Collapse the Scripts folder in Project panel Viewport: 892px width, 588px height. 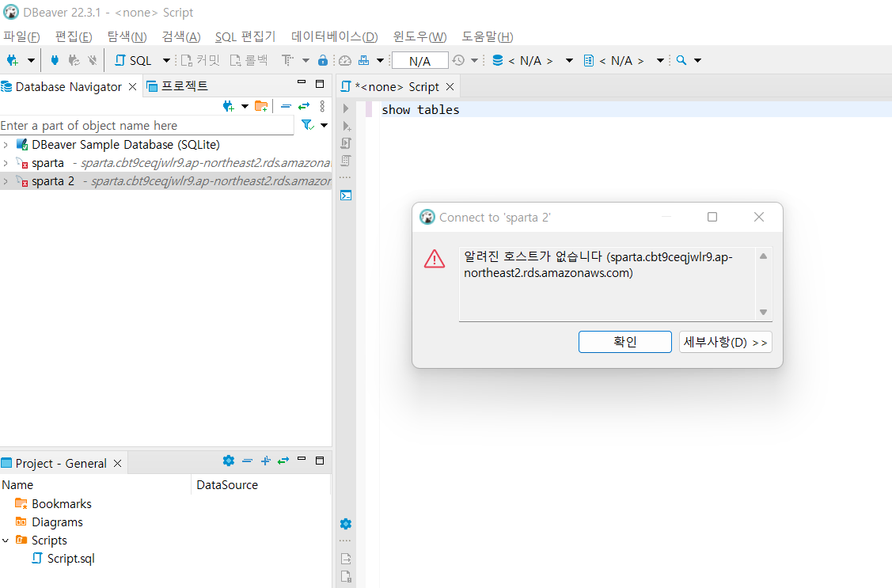point(6,541)
